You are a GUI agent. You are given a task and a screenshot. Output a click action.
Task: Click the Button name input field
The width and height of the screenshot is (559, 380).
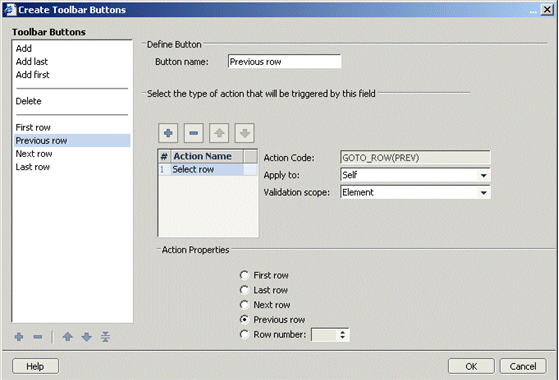pos(284,61)
